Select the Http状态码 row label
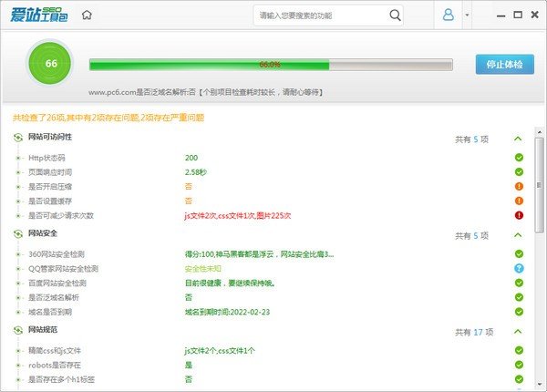Viewport: 547px width, 392px height. (x=46, y=158)
